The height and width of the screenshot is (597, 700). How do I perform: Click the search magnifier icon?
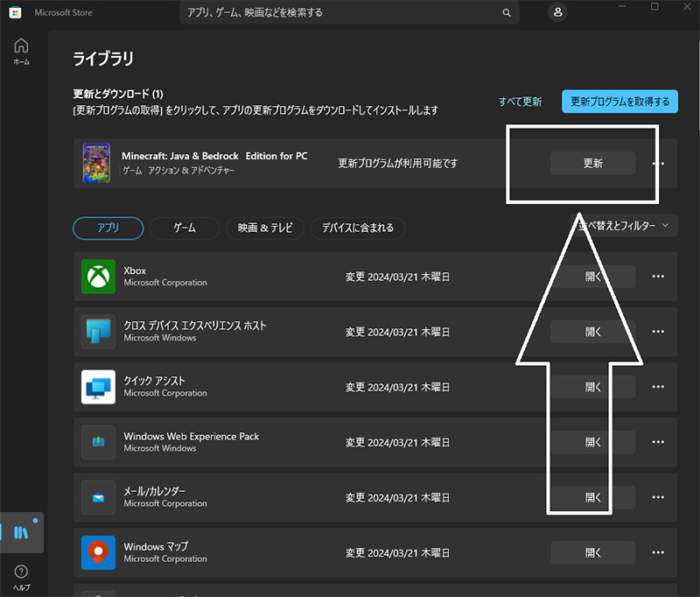tap(506, 13)
